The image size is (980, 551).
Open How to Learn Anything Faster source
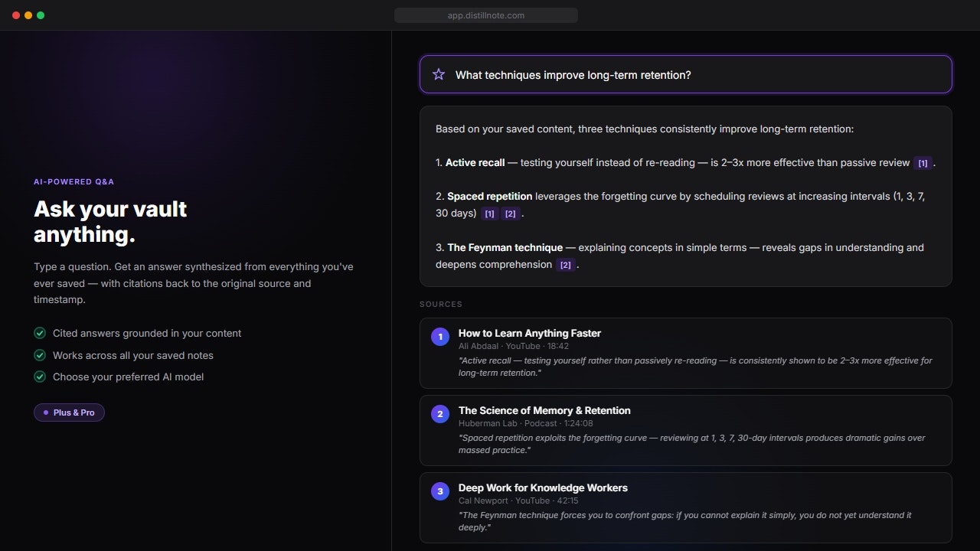686,353
